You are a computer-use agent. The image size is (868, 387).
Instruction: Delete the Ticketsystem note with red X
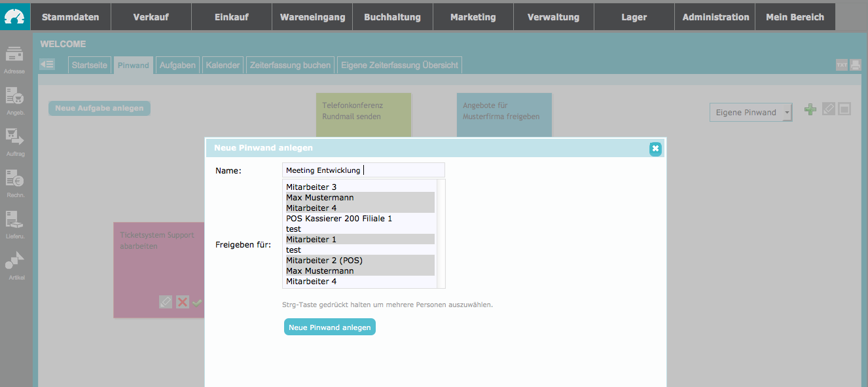point(183,302)
